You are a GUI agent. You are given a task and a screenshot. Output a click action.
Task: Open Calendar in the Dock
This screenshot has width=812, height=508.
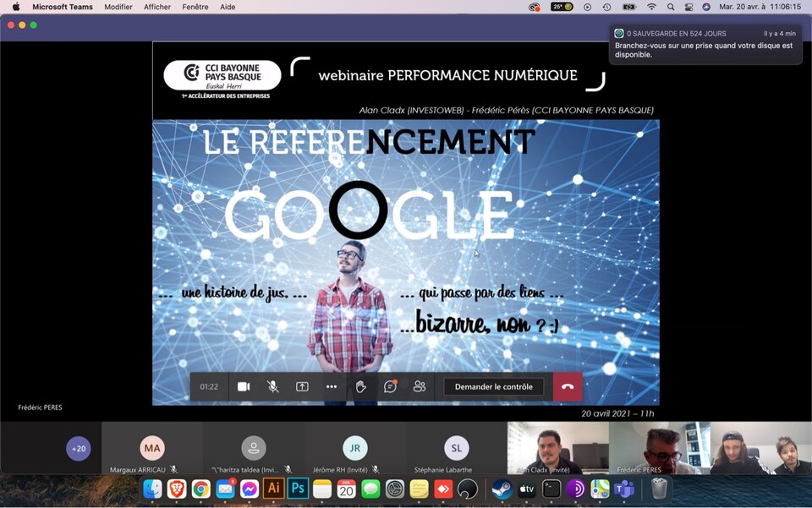347,489
